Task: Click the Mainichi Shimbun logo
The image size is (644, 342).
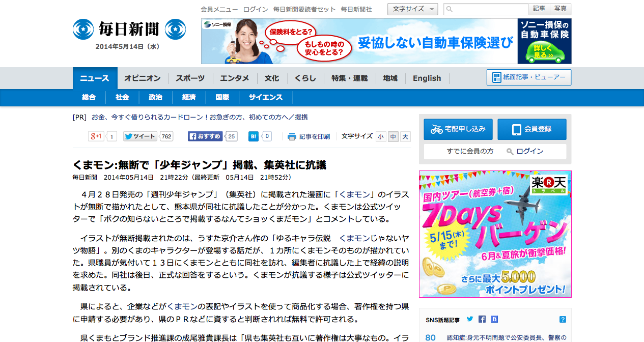Action: coord(129,30)
